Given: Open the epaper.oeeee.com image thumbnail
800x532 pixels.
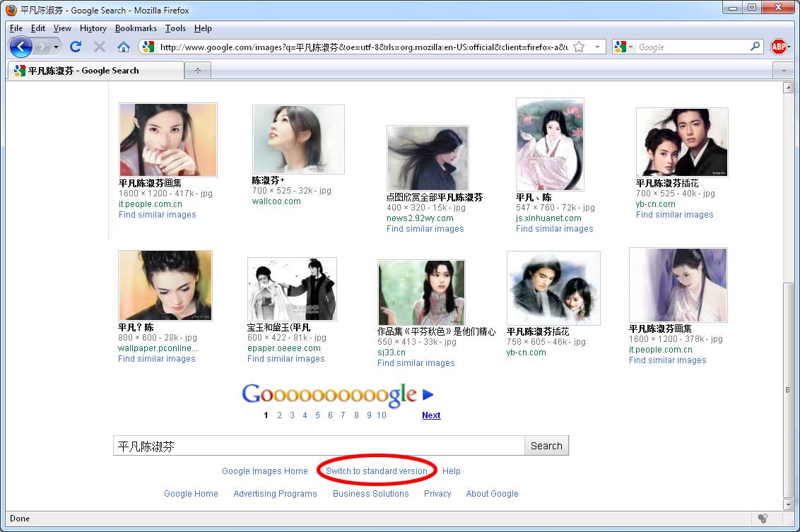Looking at the screenshot, I should click(x=292, y=289).
